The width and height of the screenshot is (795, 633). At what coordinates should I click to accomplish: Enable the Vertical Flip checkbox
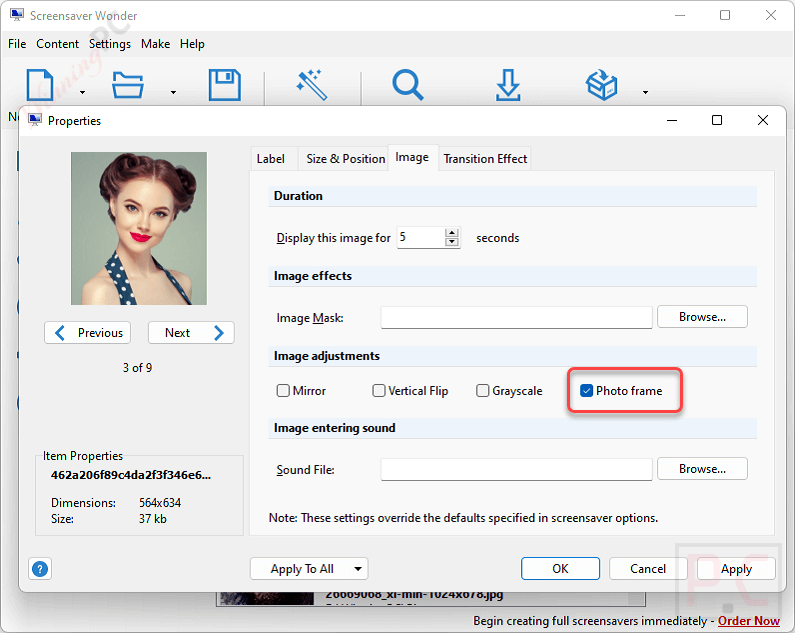coord(379,391)
